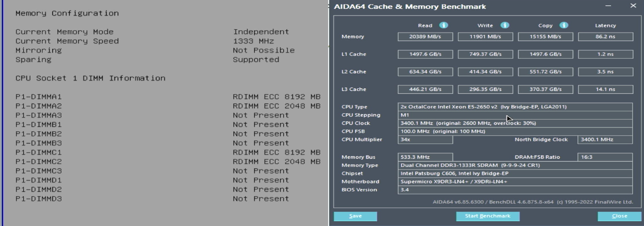Click the info icon next to Read

pyautogui.click(x=444, y=25)
